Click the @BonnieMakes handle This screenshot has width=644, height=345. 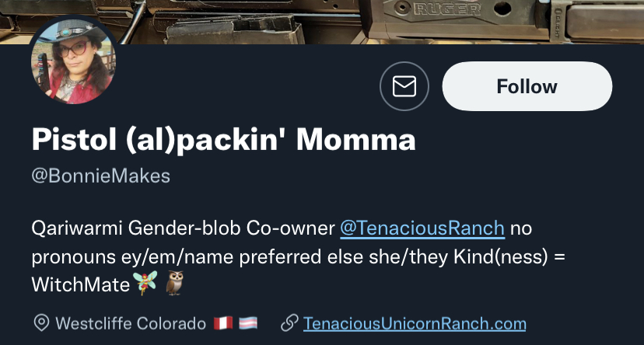pos(100,176)
